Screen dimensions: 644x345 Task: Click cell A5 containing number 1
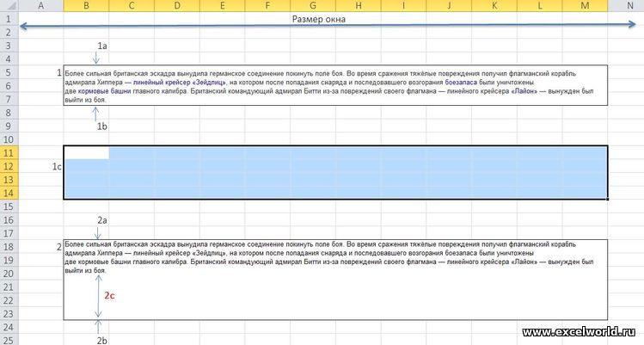[x=41, y=72]
